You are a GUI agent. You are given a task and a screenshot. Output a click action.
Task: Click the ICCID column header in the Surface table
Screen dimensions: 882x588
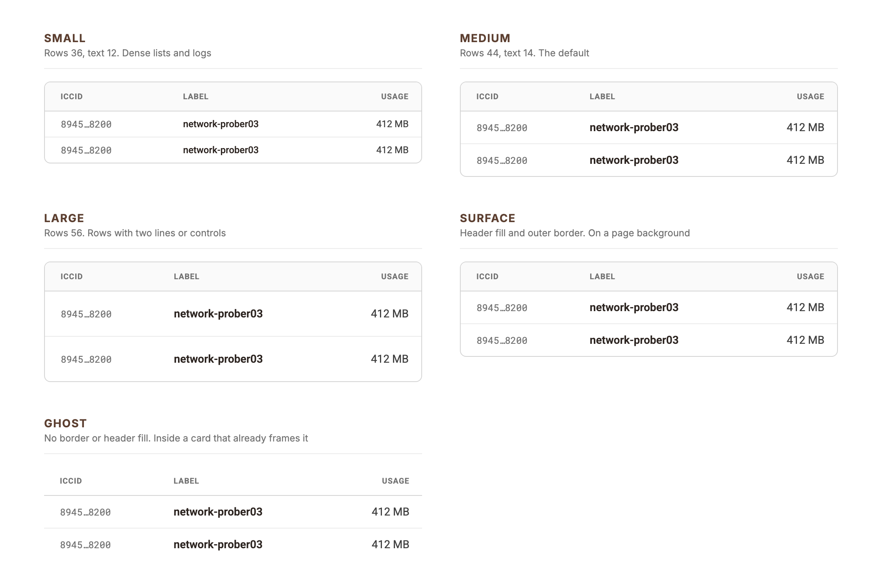point(487,276)
